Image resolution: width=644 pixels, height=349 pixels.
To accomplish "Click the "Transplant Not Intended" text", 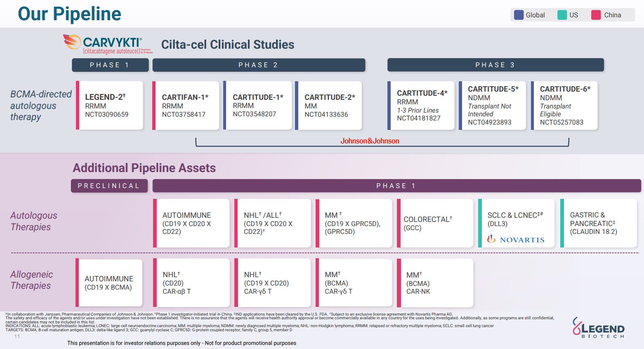I will coord(489,110).
